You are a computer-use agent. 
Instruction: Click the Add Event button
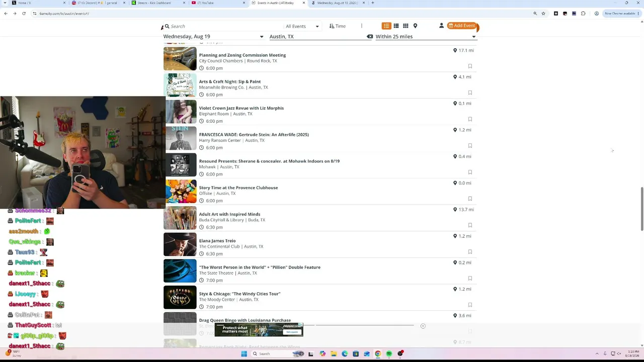(x=462, y=26)
